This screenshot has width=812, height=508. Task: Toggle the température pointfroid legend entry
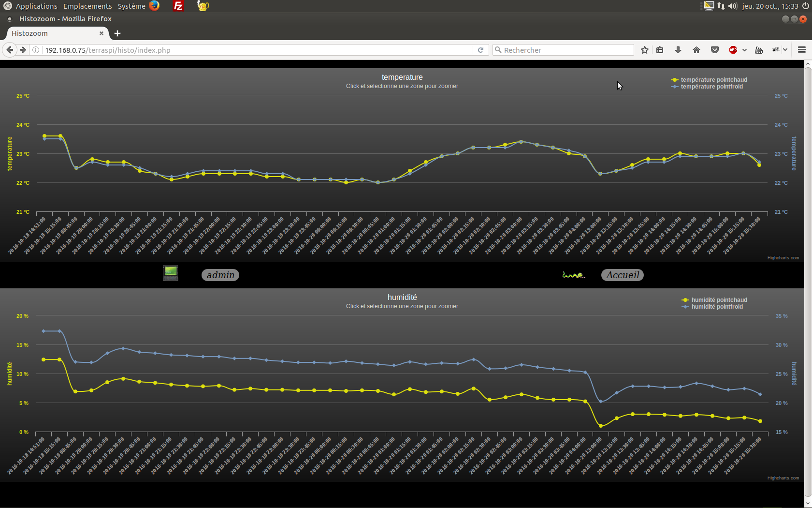(x=711, y=87)
